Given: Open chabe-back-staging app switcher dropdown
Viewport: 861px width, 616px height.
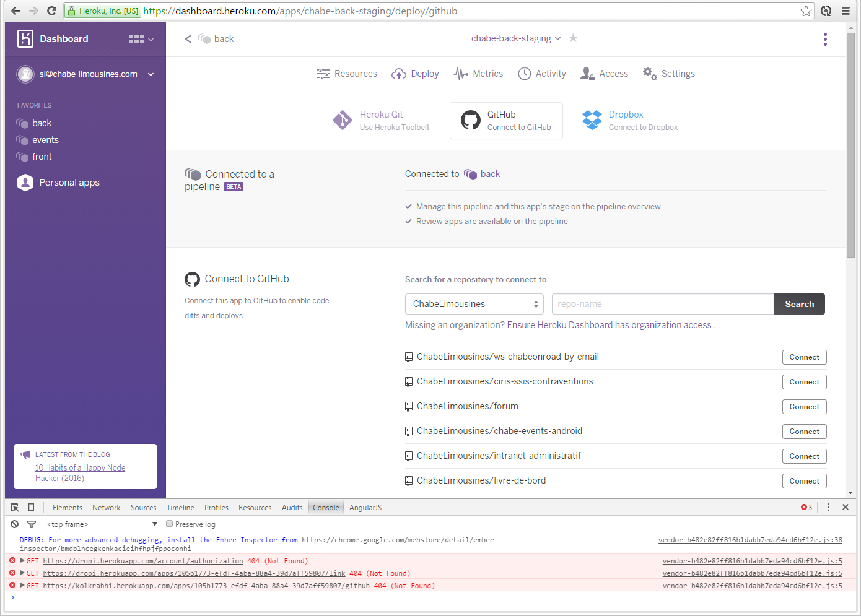Looking at the screenshot, I should [x=516, y=38].
